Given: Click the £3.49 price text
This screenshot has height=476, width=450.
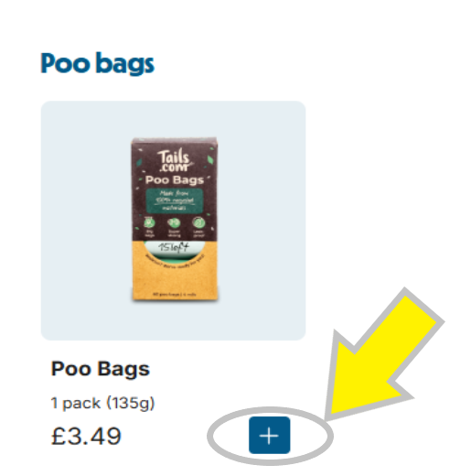Looking at the screenshot, I should pyautogui.click(x=86, y=436).
